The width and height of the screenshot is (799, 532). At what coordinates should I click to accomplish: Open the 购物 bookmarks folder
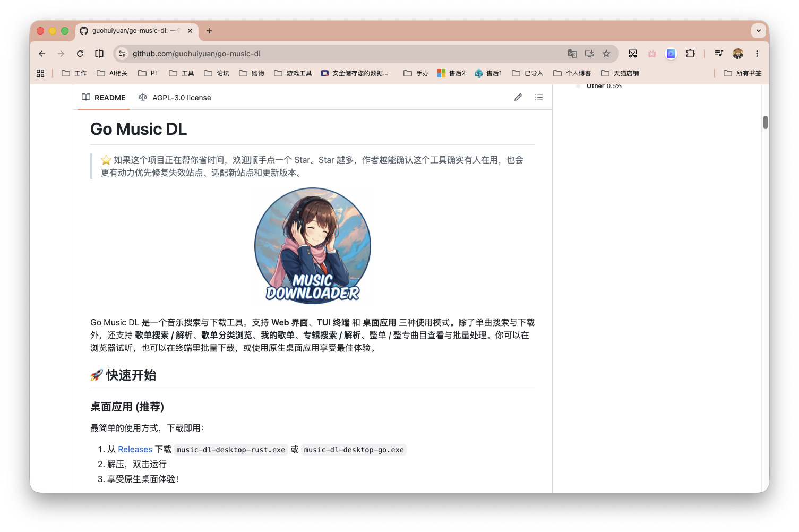tap(252, 73)
